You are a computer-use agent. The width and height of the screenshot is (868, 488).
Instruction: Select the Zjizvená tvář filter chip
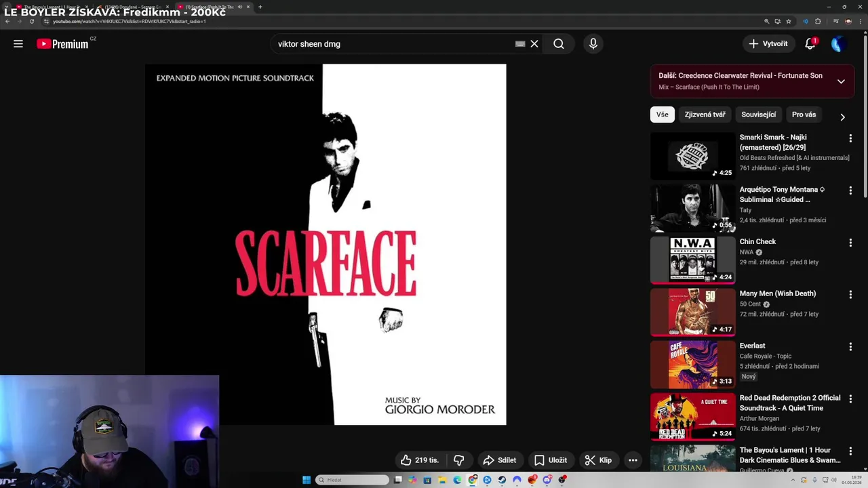[705, 115]
